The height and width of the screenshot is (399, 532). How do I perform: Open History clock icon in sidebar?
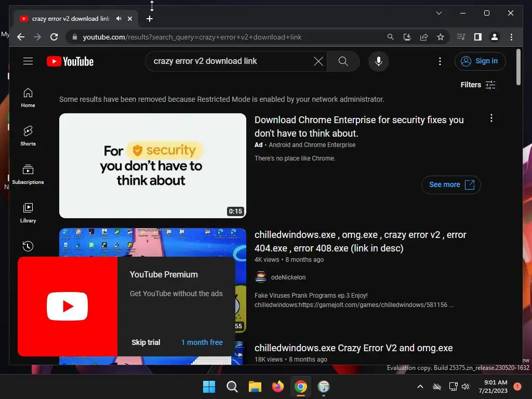coord(28,246)
